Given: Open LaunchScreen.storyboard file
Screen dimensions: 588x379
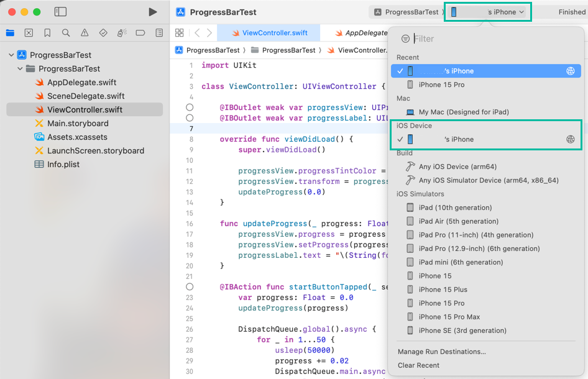Looking at the screenshot, I should (x=89, y=151).
